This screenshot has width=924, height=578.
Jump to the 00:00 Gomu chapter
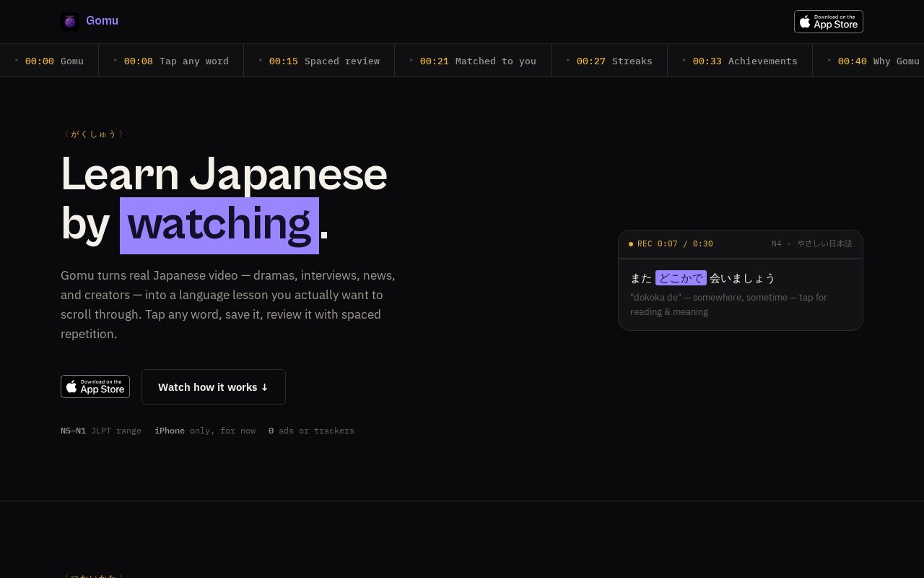point(49,61)
